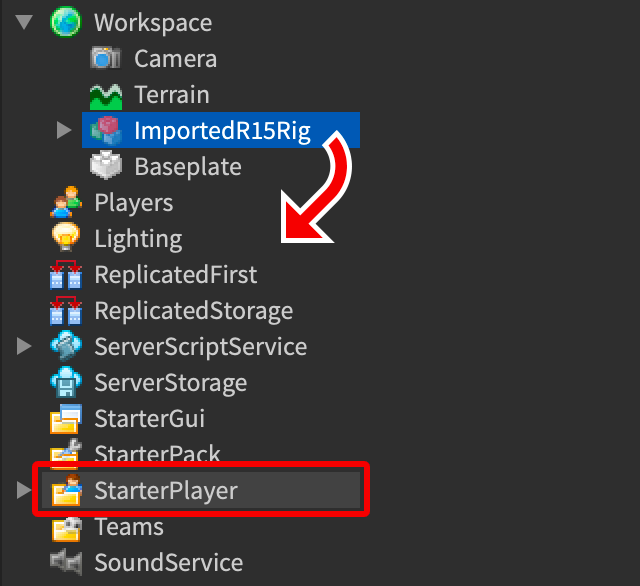Collapse the Workspace tree node
The height and width of the screenshot is (586, 640).
coord(25,22)
